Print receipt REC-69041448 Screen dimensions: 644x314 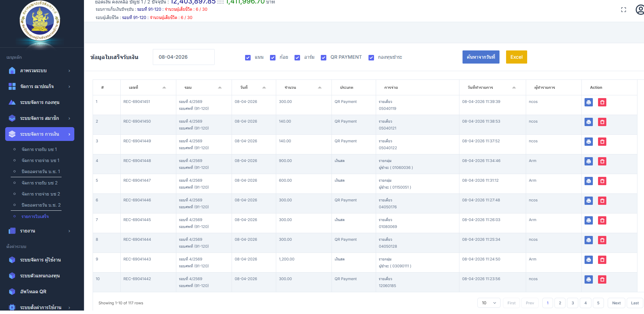(589, 161)
